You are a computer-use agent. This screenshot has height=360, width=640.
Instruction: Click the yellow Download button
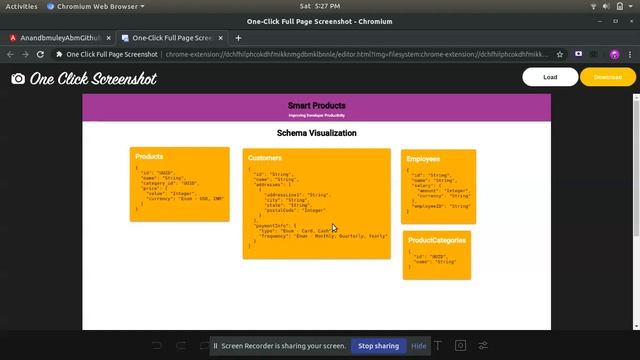(608, 77)
